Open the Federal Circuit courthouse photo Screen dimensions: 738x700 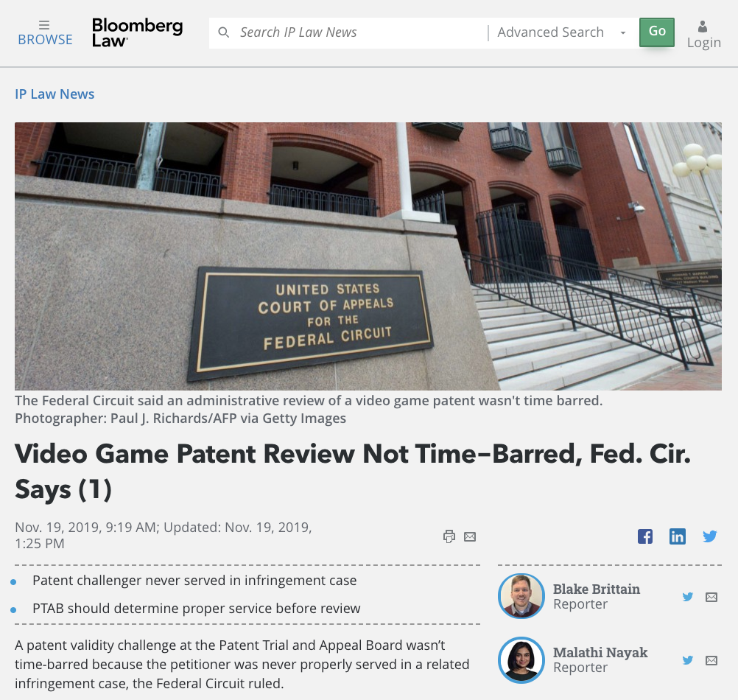click(x=368, y=256)
